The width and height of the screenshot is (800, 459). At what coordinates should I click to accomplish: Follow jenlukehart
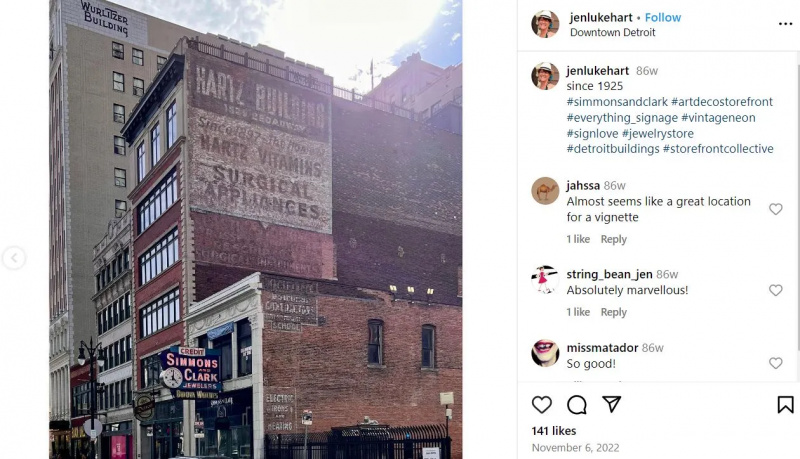tap(663, 17)
